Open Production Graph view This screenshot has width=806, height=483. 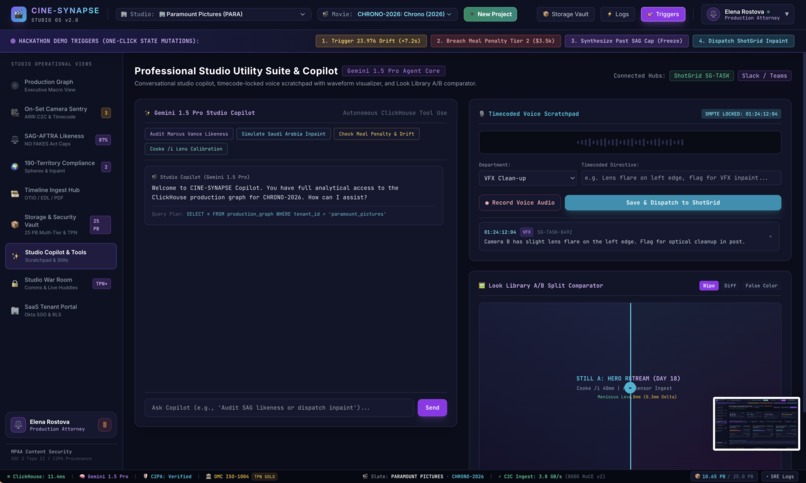pos(61,86)
